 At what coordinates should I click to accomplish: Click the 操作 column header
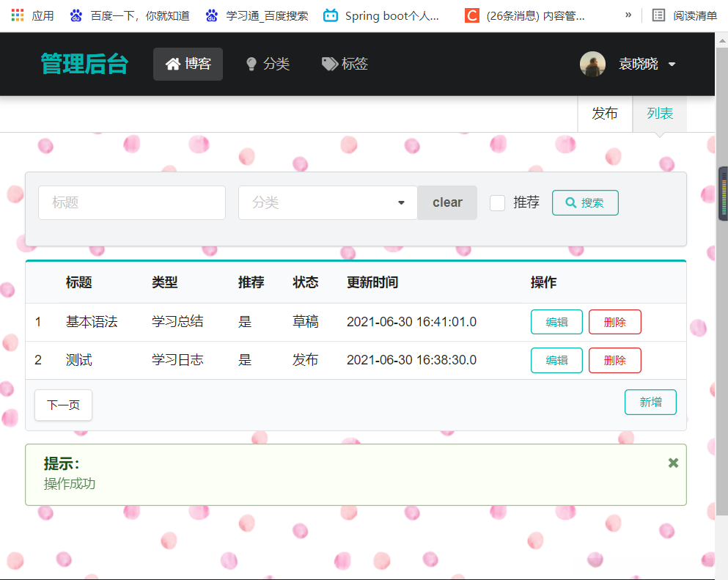point(544,282)
